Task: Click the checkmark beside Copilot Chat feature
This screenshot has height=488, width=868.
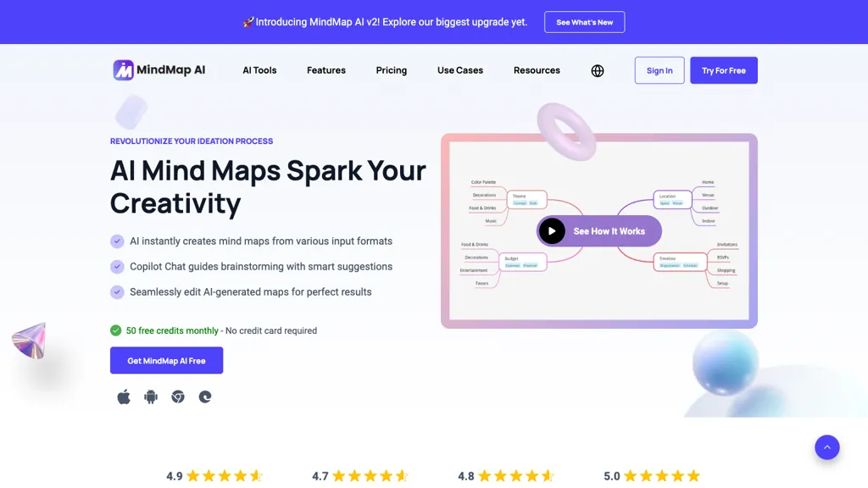Action: point(117,266)
